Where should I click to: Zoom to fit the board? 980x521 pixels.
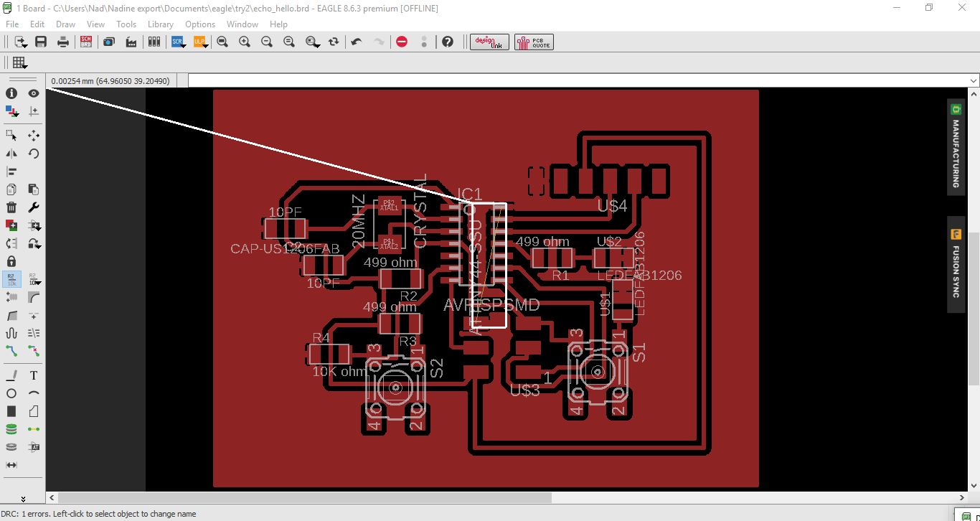pyautogui.click(x=222, y=42)
